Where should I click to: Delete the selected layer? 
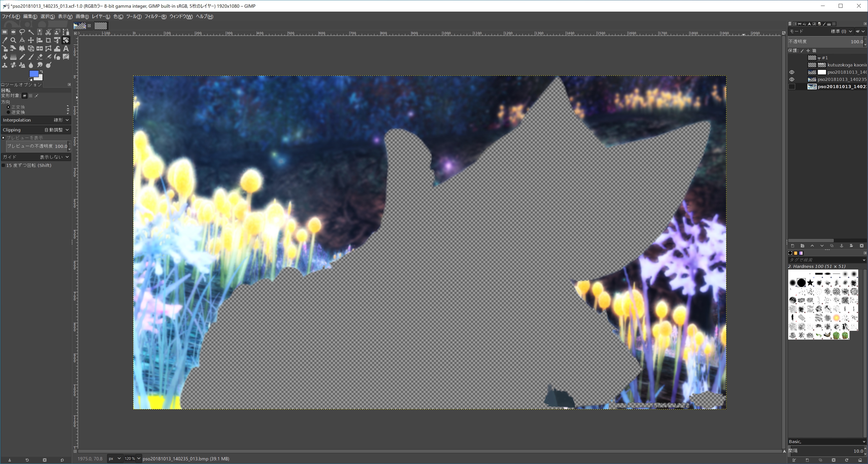pyautogui.click(x=862, y=246)
